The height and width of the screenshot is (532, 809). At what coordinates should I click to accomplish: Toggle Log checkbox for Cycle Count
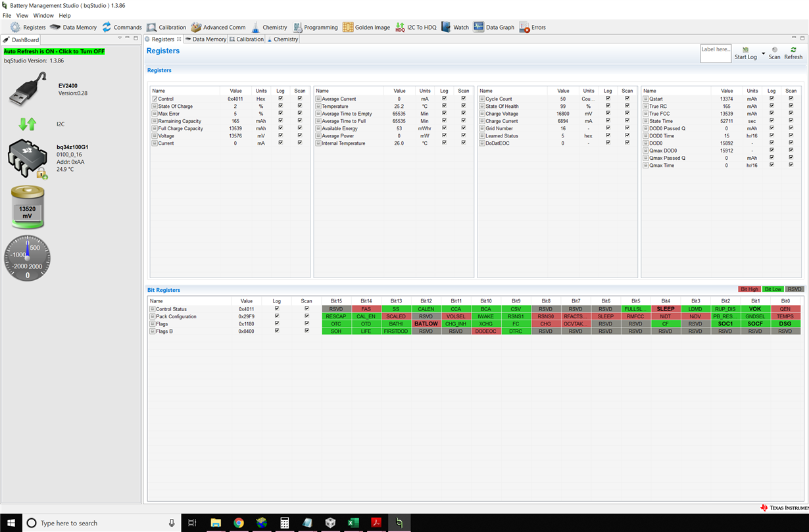pos(608,99)
